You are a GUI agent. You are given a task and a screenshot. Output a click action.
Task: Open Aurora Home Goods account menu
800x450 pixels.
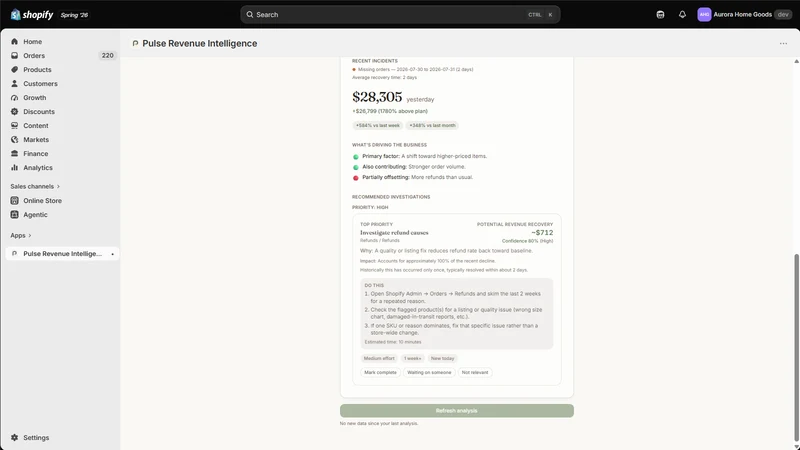coord(744,14)
